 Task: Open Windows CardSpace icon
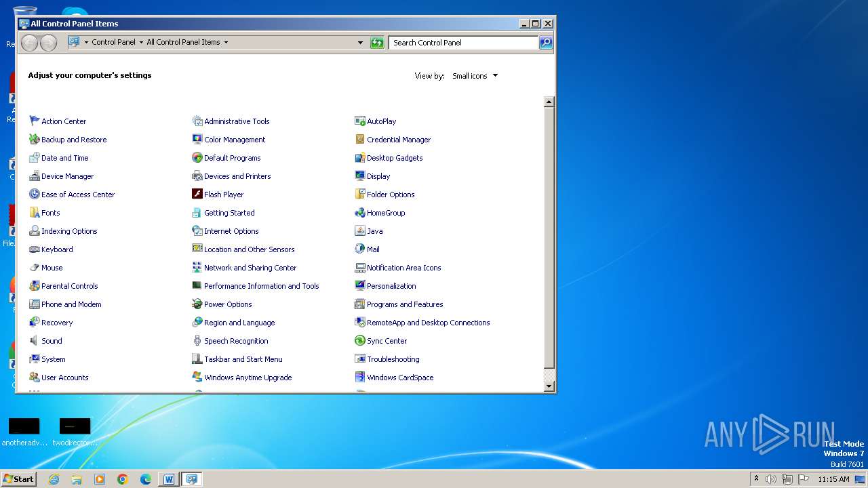(x=360, y=377)
